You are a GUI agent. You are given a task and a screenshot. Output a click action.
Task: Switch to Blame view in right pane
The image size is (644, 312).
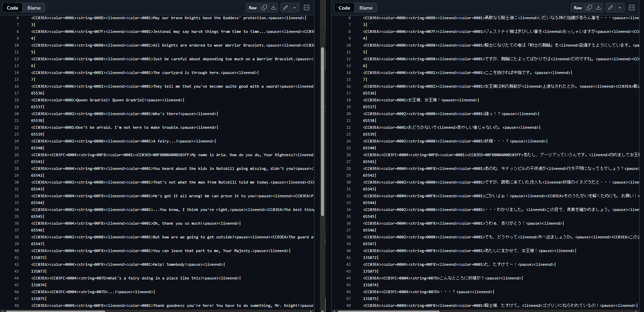click(x=366, y=8)
